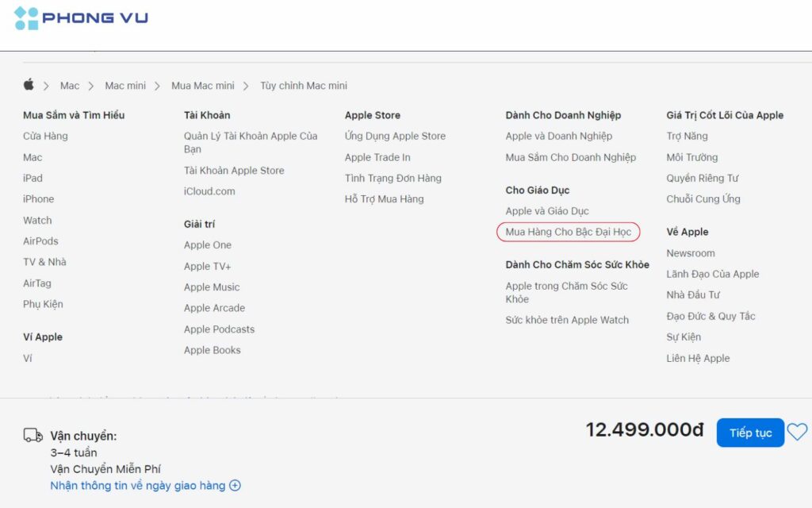Open Apple TV+ page
This screenshot has width=812, height=508.
[207, 266]
